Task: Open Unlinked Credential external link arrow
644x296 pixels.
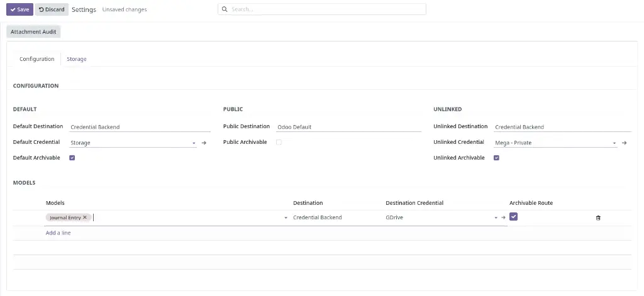Action: (x=624, y=143)
